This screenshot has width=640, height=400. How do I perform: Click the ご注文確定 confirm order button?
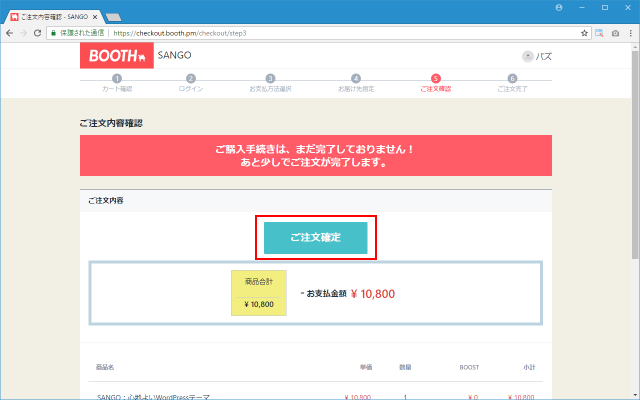(316, 238)
